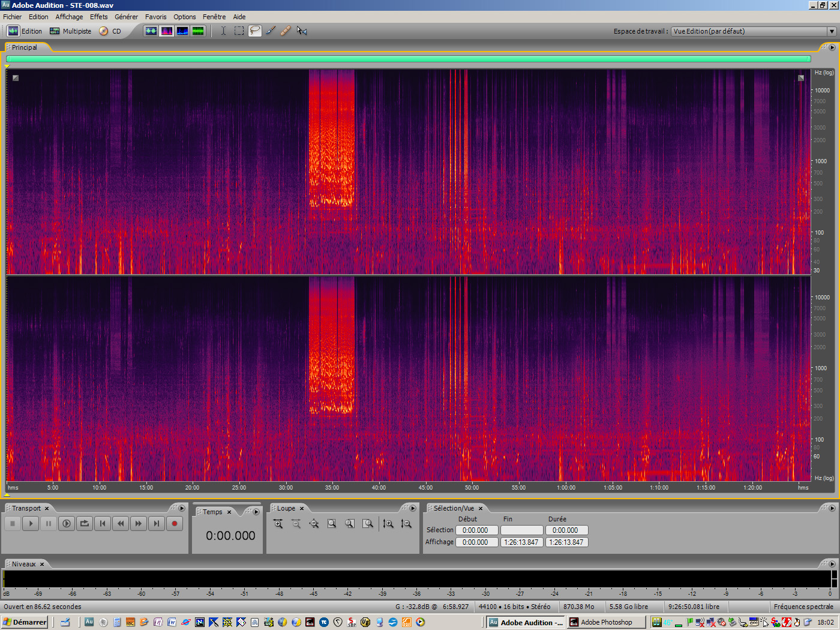Image resolution: width=840 pixels, height=630 pixels.
Task: Select the Marquee selection tool
Action: pyautogui.click(x=239, y=31)
